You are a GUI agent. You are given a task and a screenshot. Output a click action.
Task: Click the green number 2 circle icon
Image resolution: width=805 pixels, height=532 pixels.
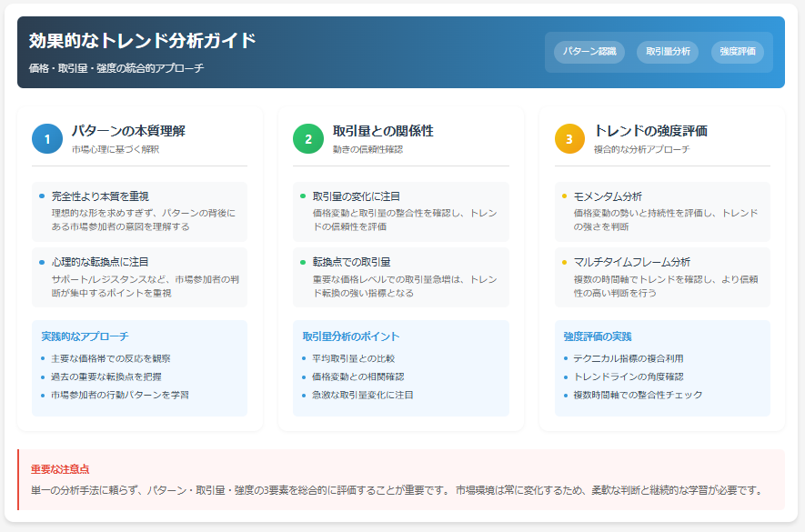(x=308, y=138)
